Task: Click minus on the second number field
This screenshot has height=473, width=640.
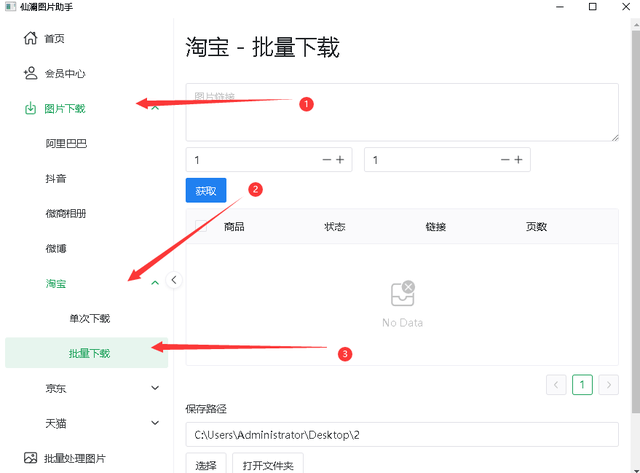Action: 506,160
